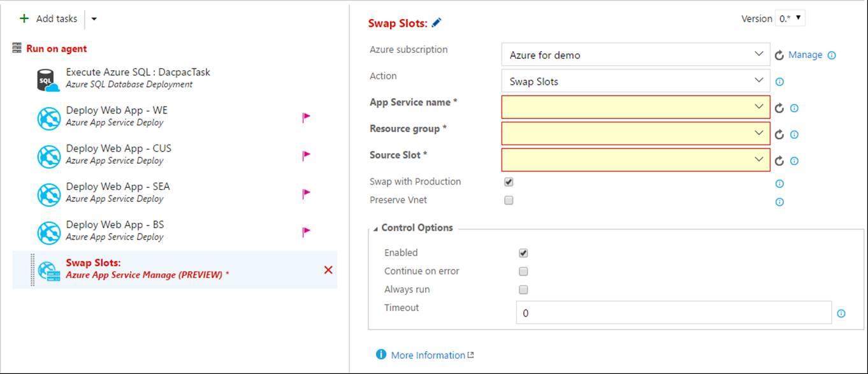Refresh the Azure subscription list
The height and width of the screenshot is (374, 868).
[x=779, y=55]
